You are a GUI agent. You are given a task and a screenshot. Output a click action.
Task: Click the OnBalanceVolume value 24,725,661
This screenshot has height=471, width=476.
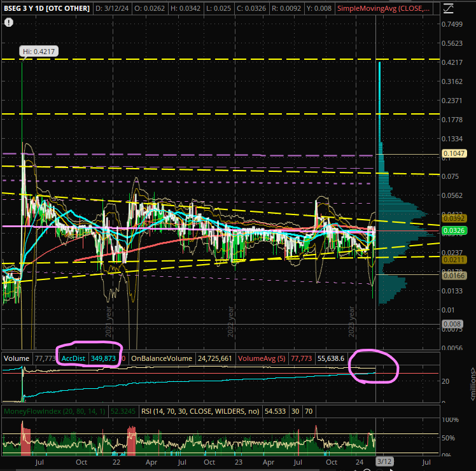(215, 358)
